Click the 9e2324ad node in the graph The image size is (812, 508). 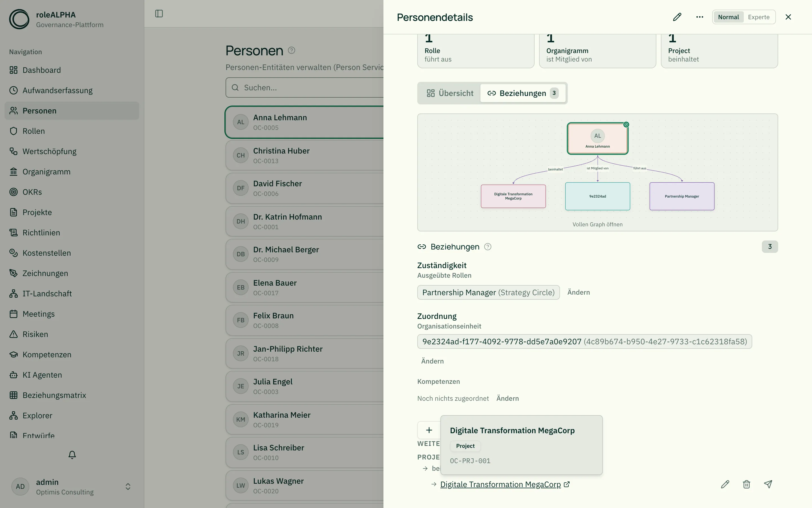click(598, 196)
